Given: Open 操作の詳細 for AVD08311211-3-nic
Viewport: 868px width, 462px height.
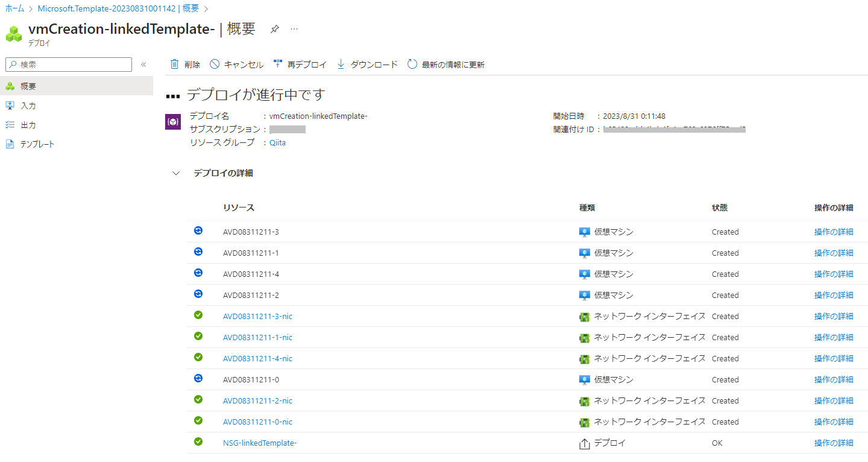Looking at the screenshot, I should [834, 316].
